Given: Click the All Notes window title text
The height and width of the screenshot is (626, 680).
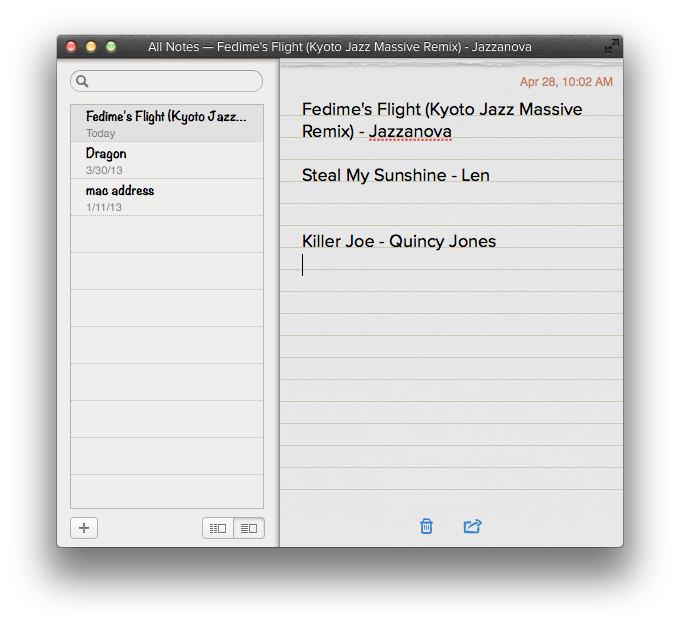Looking at the screenshot, I should pyautogui.click(x=340, y=46).
